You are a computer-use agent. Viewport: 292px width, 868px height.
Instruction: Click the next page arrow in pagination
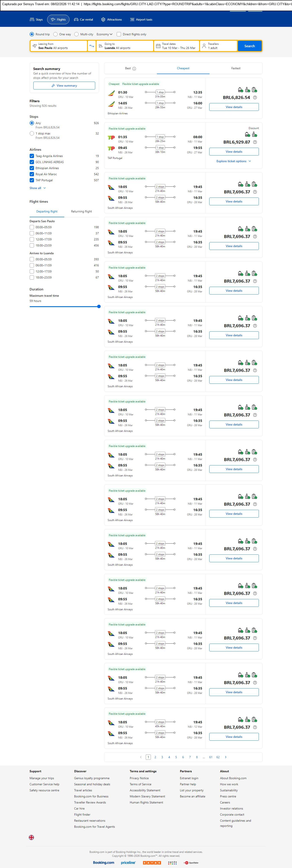click(x=226, y=757)
